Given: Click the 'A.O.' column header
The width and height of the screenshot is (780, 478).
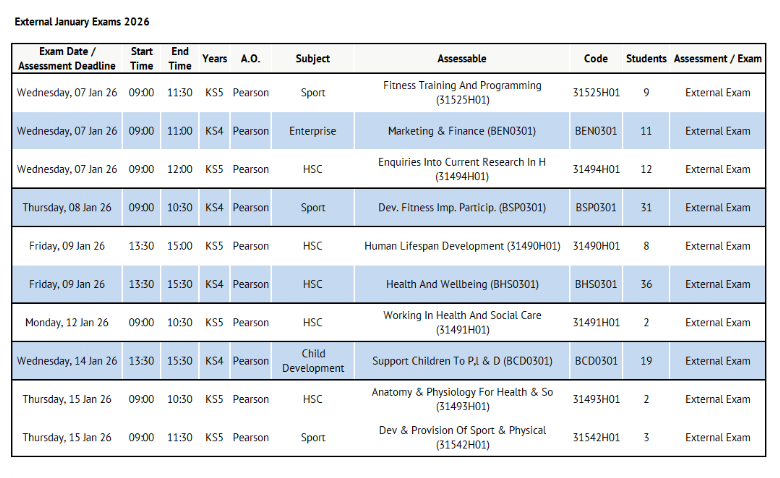Looking at the screenshot, I should [x=250, y=59].
